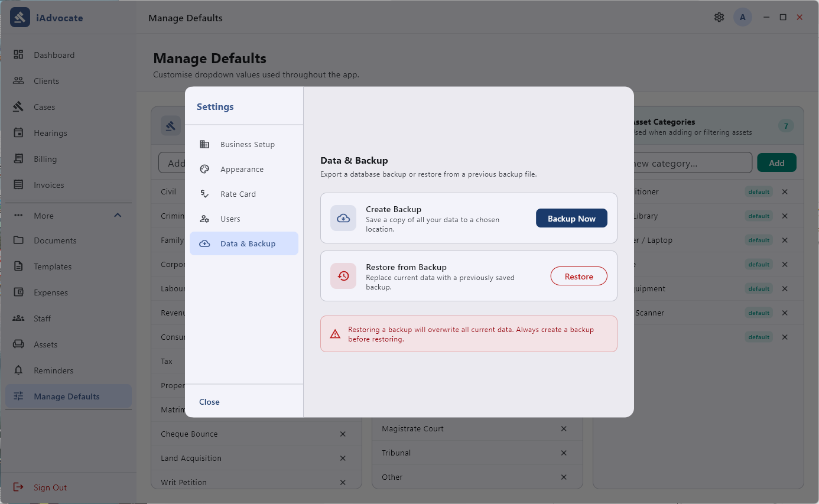The width and height of the screenshot is (819, 504).
Task: Remove Magistrate Court entry
Action: [x=564, y=428]
